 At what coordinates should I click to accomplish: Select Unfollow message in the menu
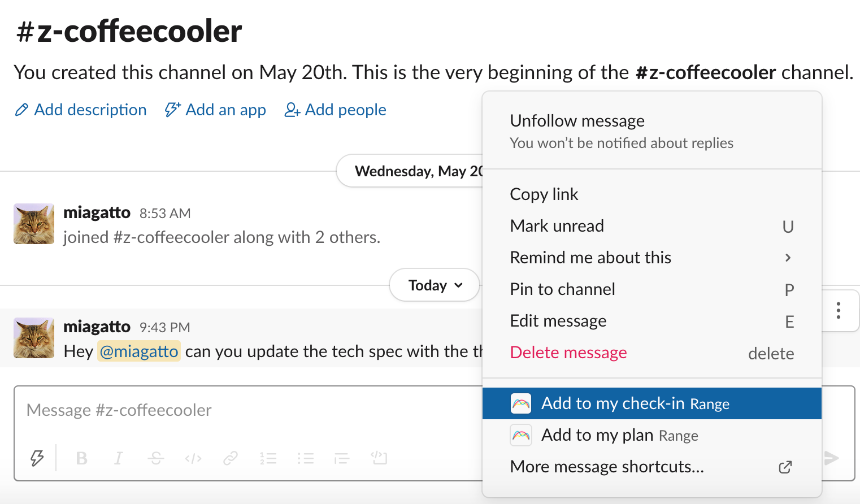652,131
